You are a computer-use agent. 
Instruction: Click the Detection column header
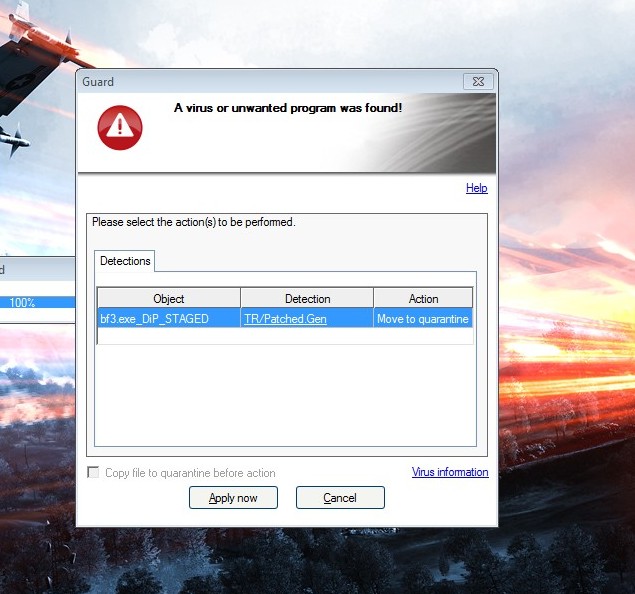pos(307,298)
